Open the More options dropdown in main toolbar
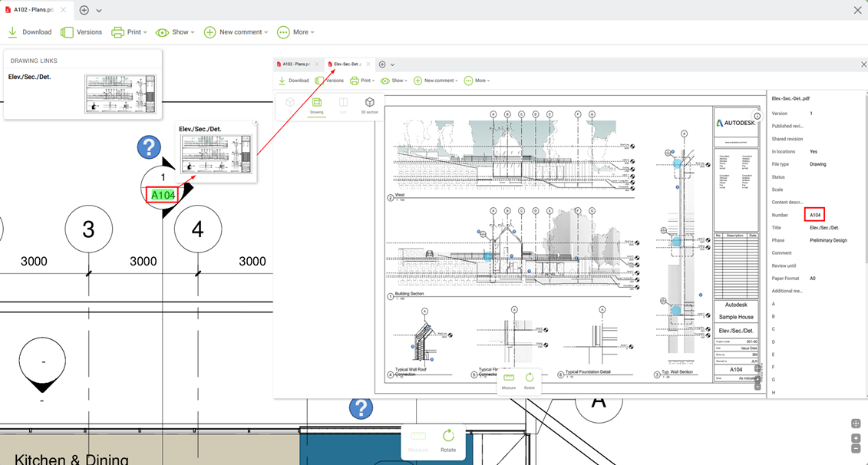This screenshot has height=465, width=868. pyautogui.click(x=295, y=32)
